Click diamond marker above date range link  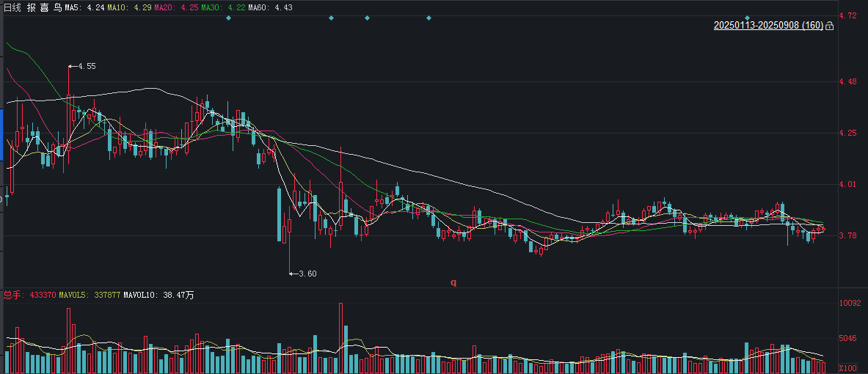pos(748,18)
